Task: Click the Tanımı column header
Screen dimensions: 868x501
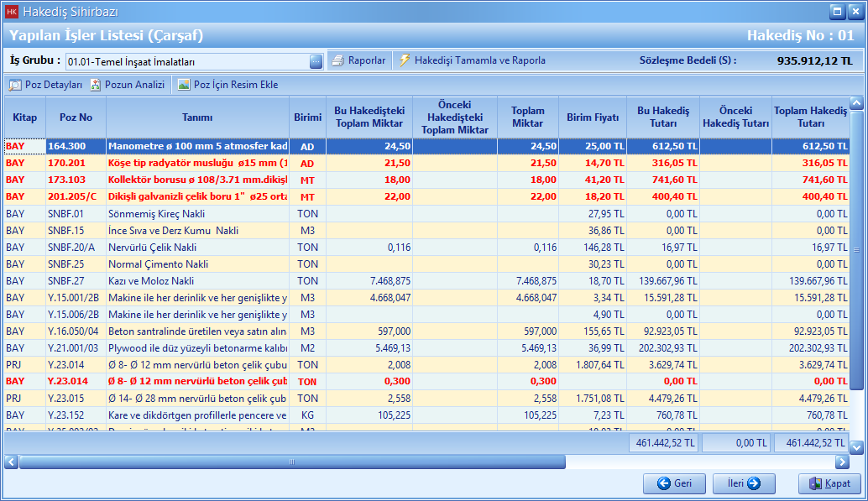Action: [x=197, y=117]
